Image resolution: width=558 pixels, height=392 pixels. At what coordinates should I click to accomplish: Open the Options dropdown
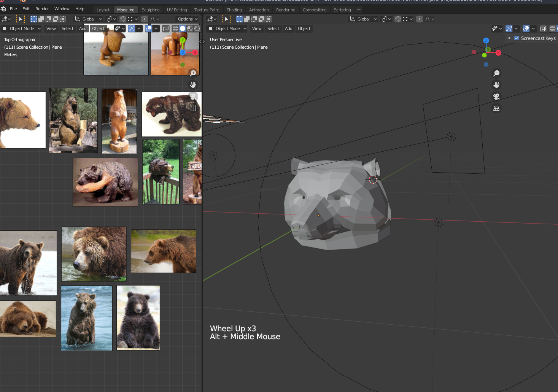point(188,19)
